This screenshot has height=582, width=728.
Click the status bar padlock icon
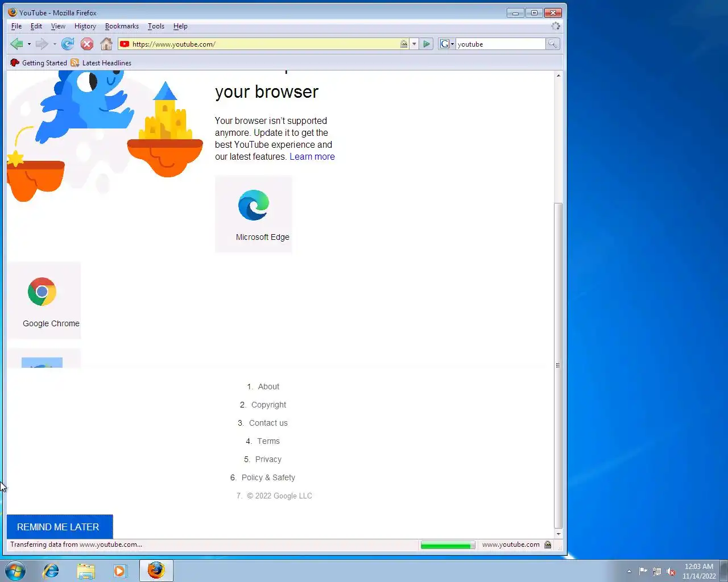(548, 544)
